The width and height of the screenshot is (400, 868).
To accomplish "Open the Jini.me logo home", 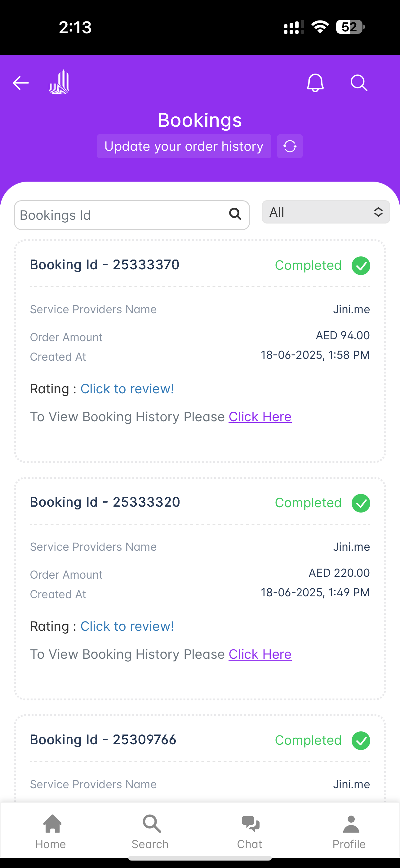I will click(59, 82).
